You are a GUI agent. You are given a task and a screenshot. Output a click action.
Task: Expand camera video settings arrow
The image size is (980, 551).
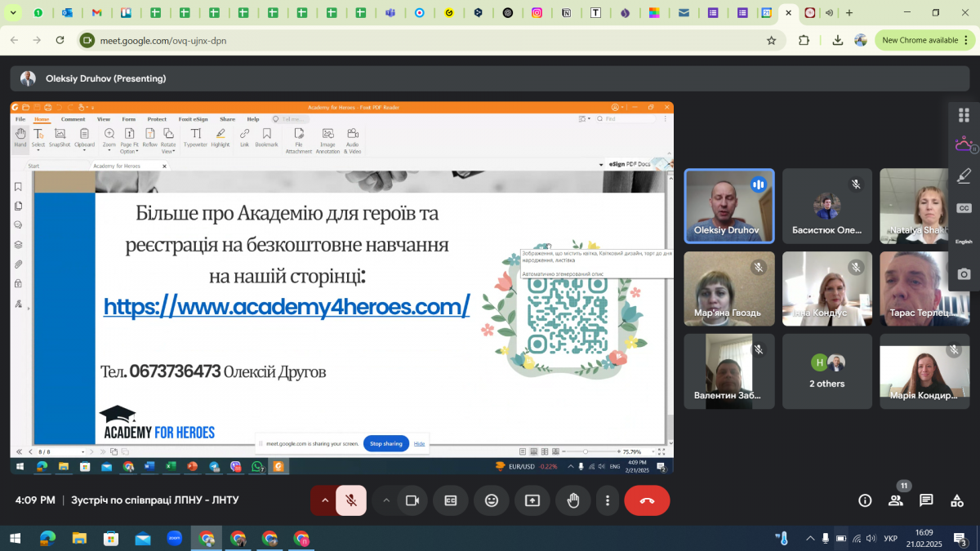[x=385, y=500]
